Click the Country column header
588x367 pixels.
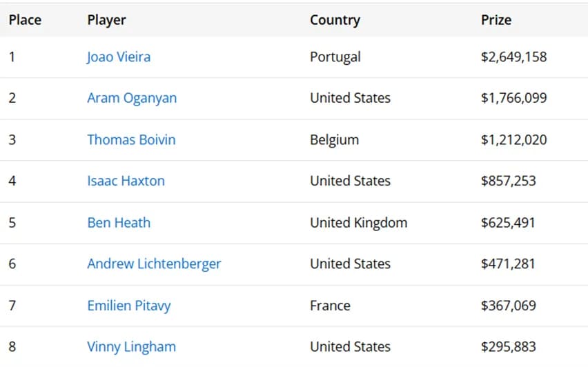(335, 20)
